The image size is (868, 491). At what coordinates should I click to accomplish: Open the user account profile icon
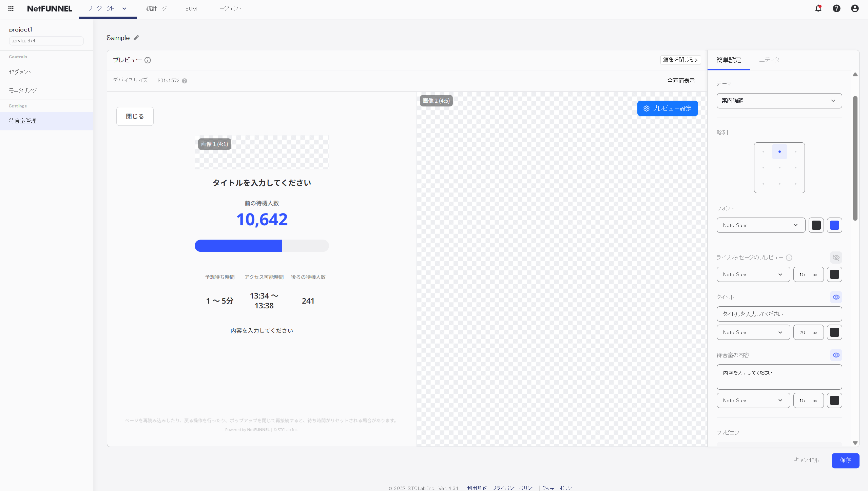click(x=855, y=8)
